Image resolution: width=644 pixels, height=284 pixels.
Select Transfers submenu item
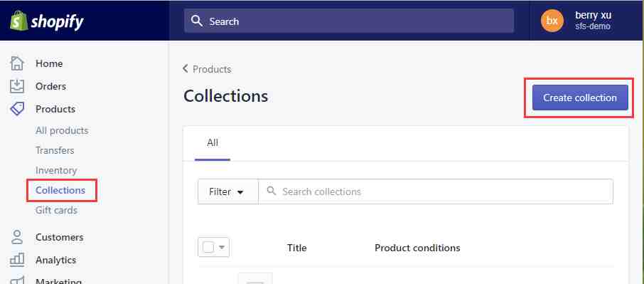(55, 150)
